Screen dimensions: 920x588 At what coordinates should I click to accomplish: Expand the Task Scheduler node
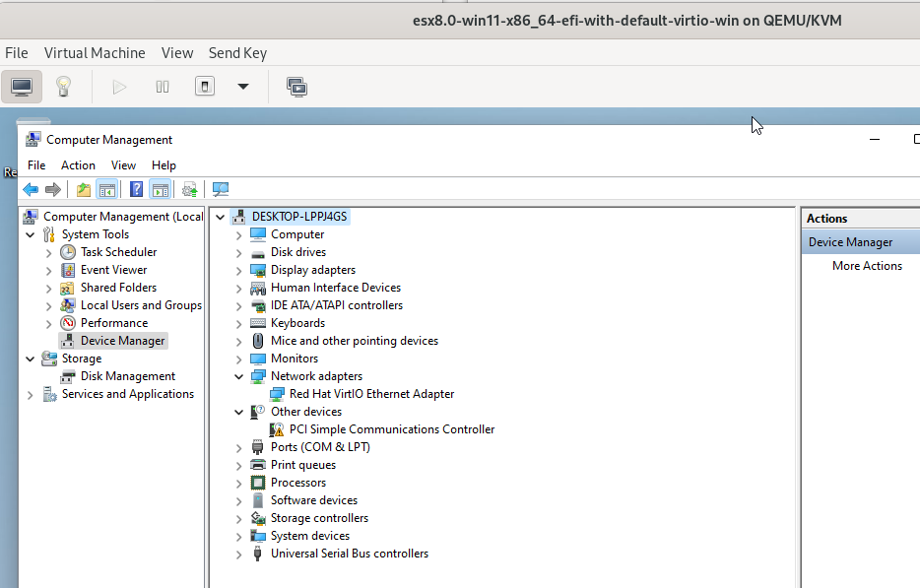pyautogui.click(x=48, y=253)
